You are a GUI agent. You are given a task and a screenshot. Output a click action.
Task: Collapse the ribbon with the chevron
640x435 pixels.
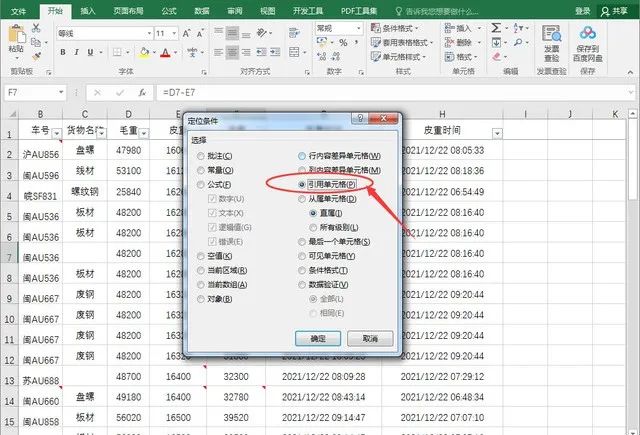pos(630,72)
